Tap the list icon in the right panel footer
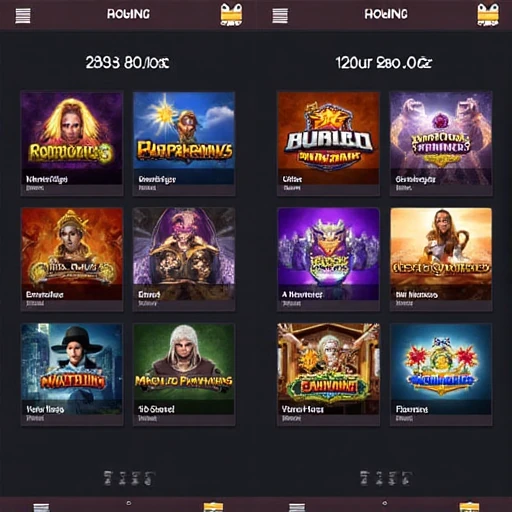Viewport: 512px width, 512px height. point(297,507)
